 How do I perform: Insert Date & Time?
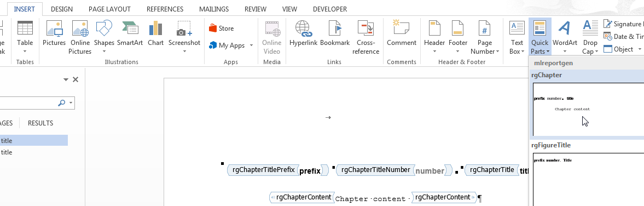[x=623, y=36]
